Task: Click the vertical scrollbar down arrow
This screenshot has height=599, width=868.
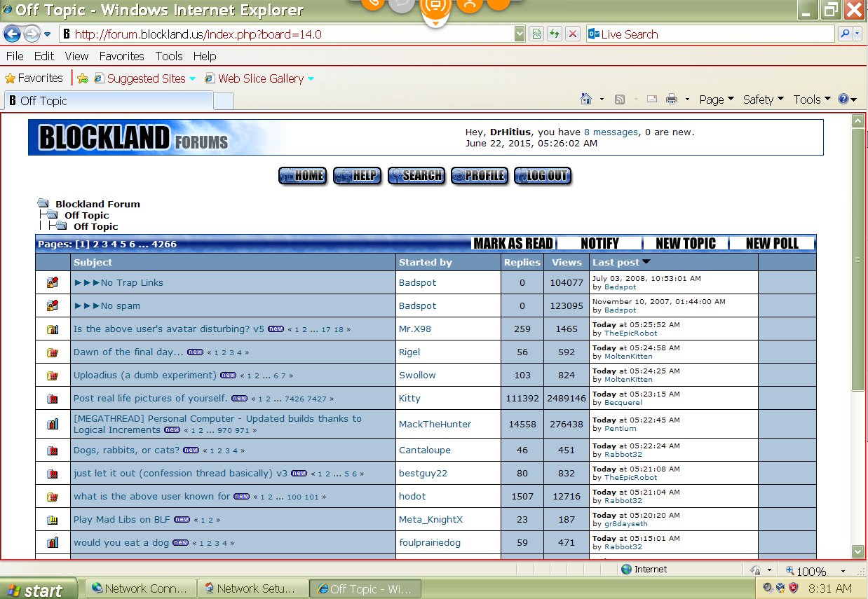Action: point(857,551)
